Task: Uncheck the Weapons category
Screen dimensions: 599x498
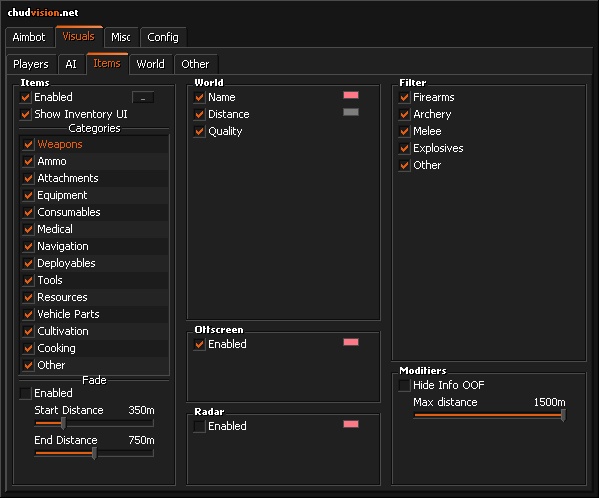Action: [28, 144]
